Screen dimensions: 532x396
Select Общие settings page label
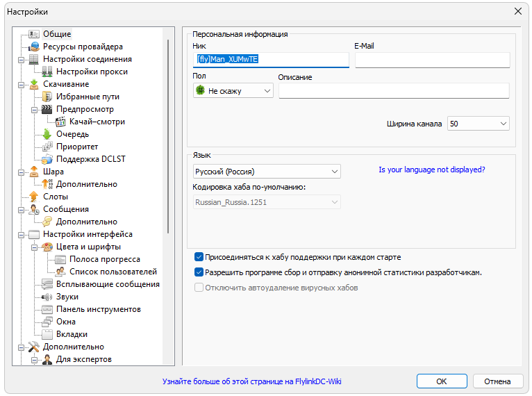click(x=57, y=34)
